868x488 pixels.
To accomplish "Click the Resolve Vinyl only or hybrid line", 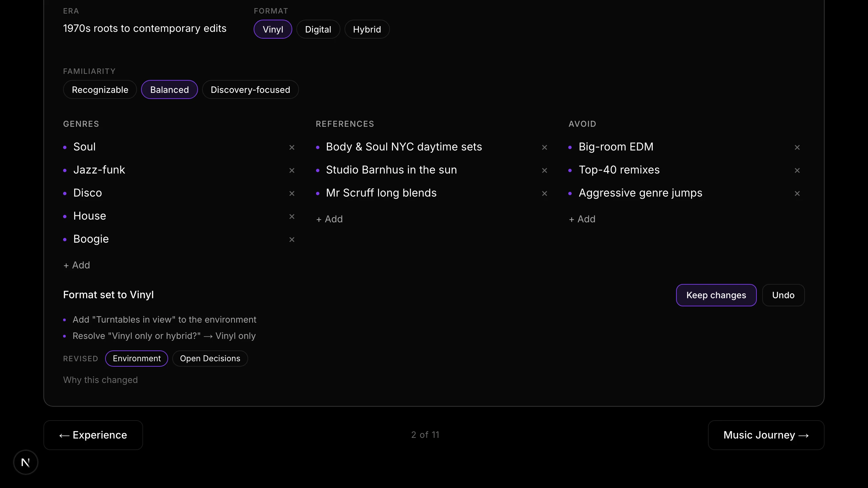I will point(164,336).
